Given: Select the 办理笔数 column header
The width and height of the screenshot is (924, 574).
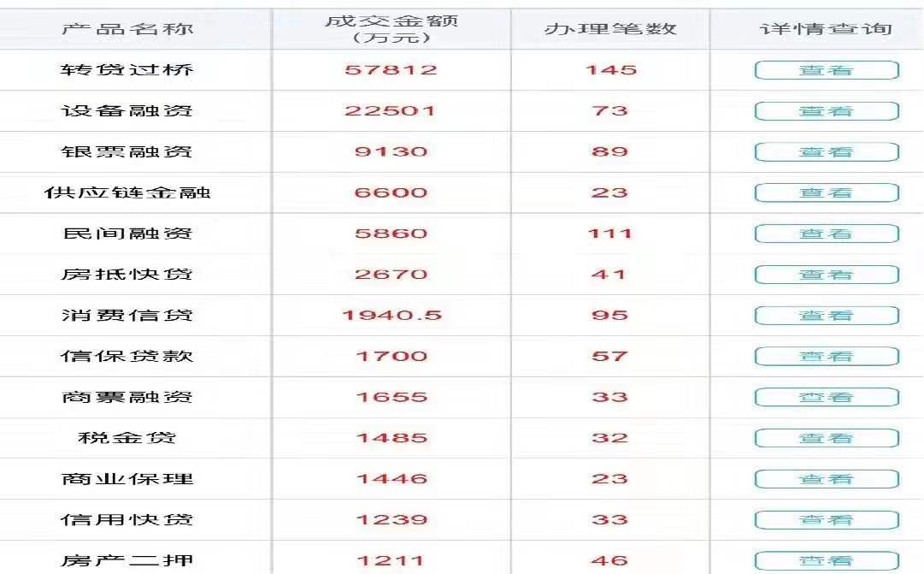Looking at the screenshot, I should pos(610,29).
